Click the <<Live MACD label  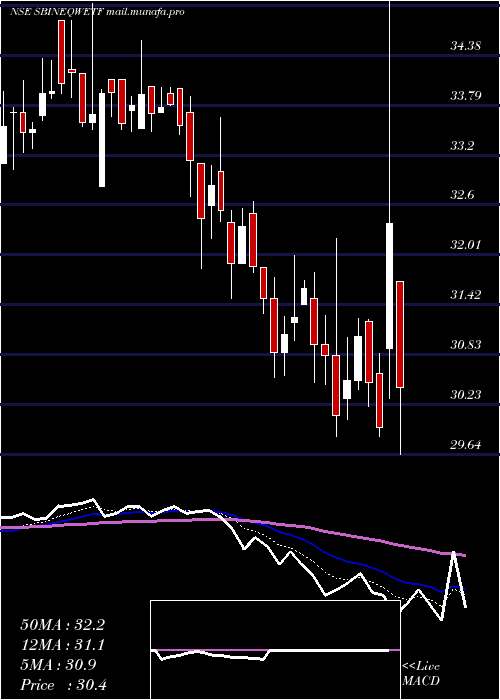pos(421,674)
